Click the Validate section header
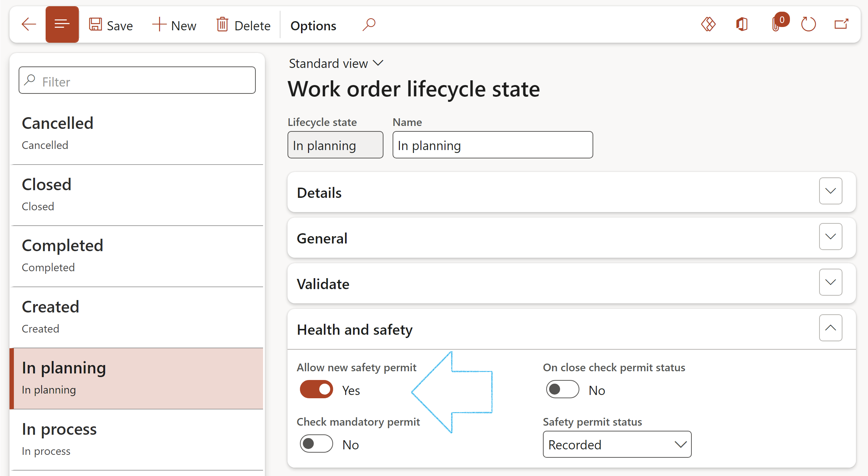The image size is (868, 476). pyautogui.click(x=571, y=283)
